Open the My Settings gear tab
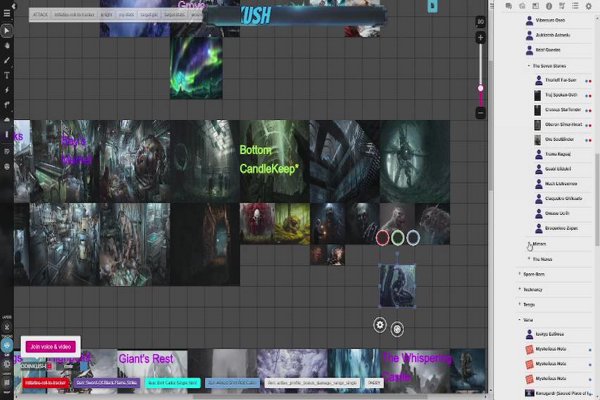The image size is (600, 400). [x=589, y=6]
